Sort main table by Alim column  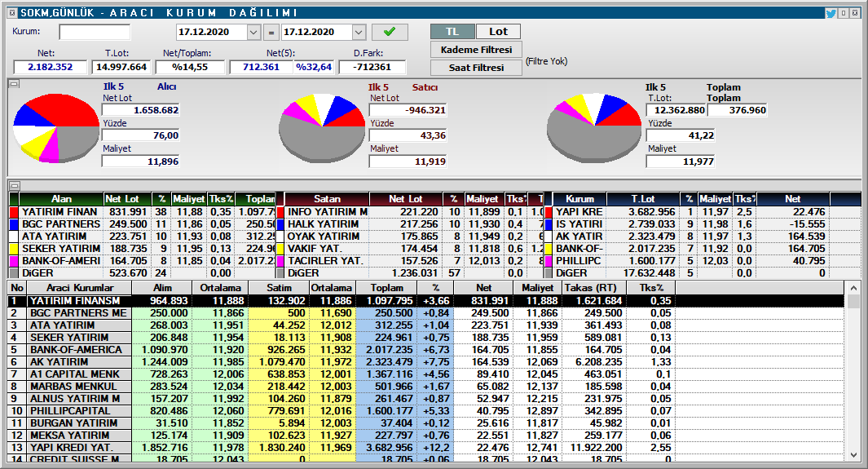tap(162, 288)
